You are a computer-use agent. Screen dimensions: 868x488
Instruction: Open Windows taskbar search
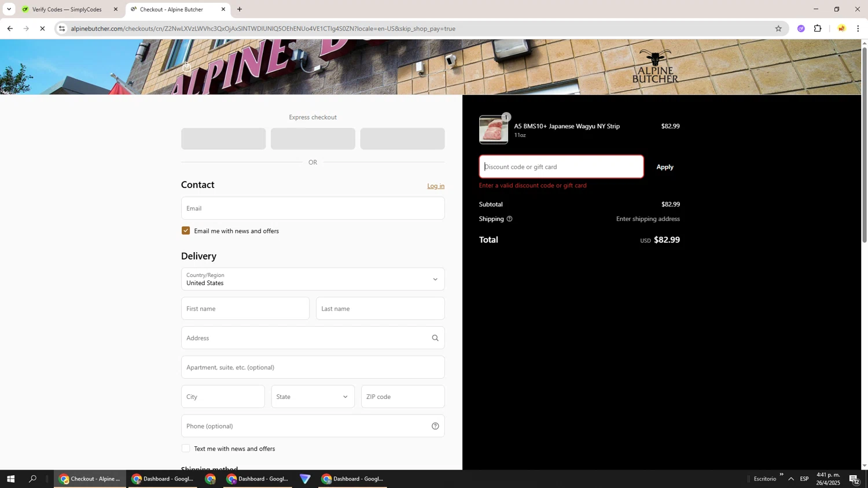(x=33, y=479)
